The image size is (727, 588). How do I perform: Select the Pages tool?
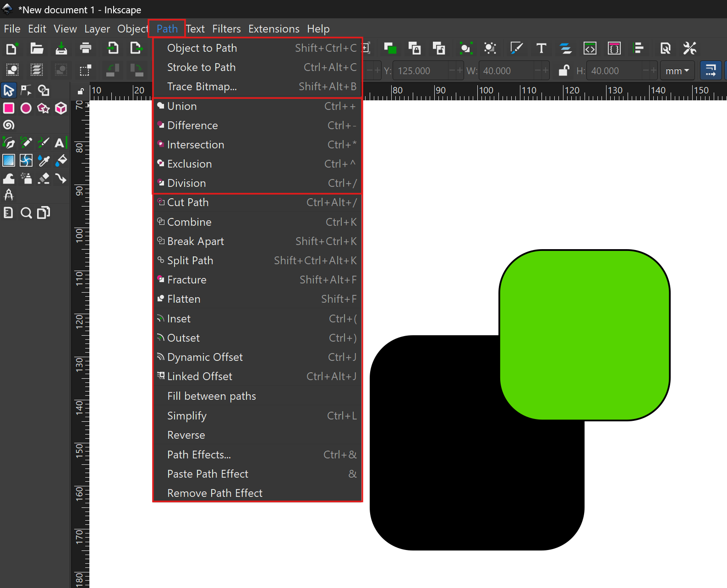44,213
